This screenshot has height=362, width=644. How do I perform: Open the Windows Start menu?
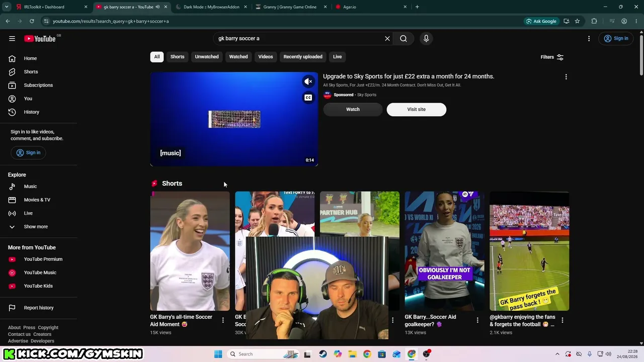pos(218,354)
